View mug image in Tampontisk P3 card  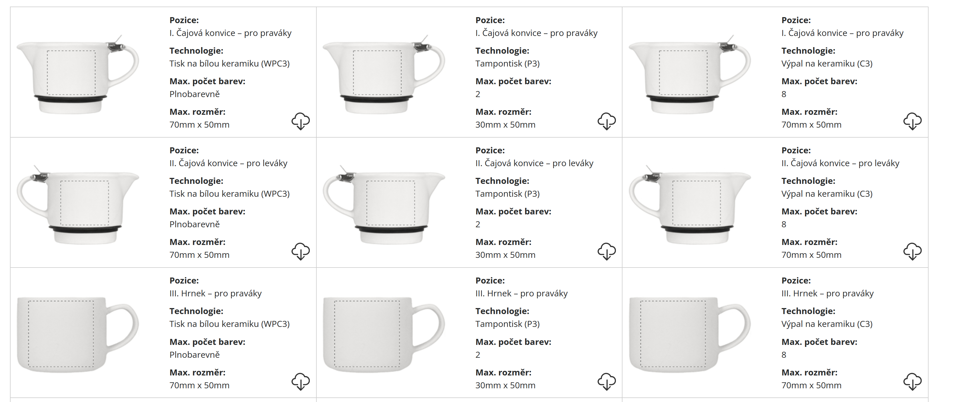[x=384, y=334]
